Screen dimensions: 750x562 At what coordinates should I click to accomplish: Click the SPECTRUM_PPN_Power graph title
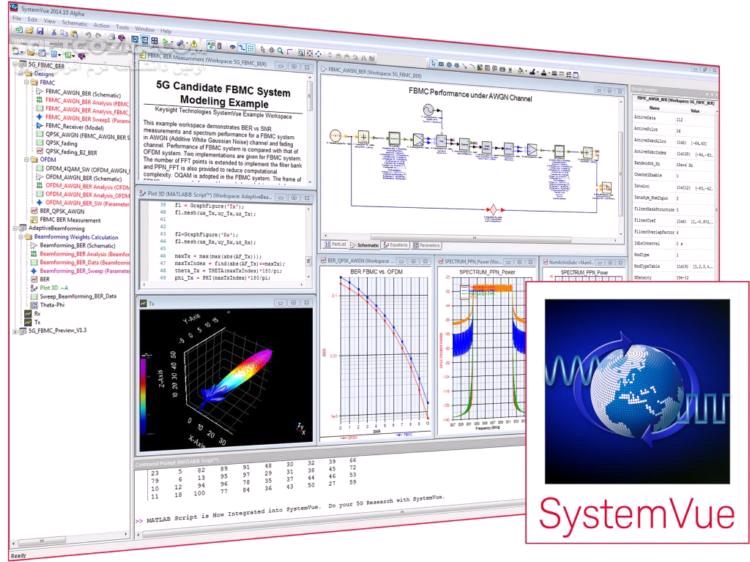pos(487,272)
